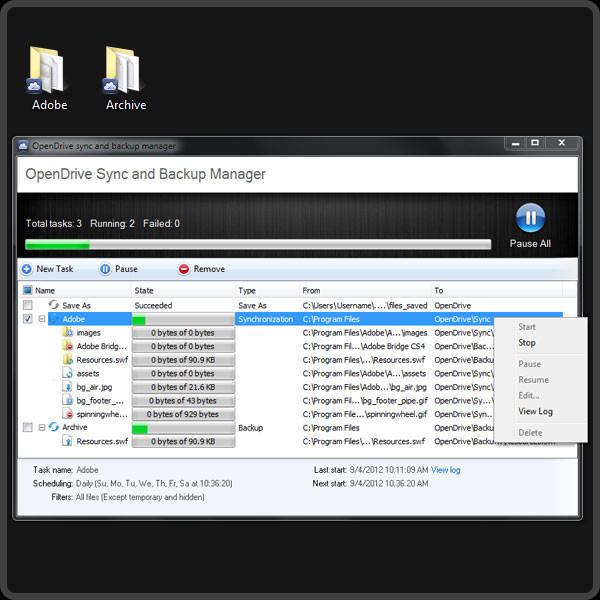Click the sync icon beside Archive task
The height and width of the screenshot is (600, 600).
point(54,427)
